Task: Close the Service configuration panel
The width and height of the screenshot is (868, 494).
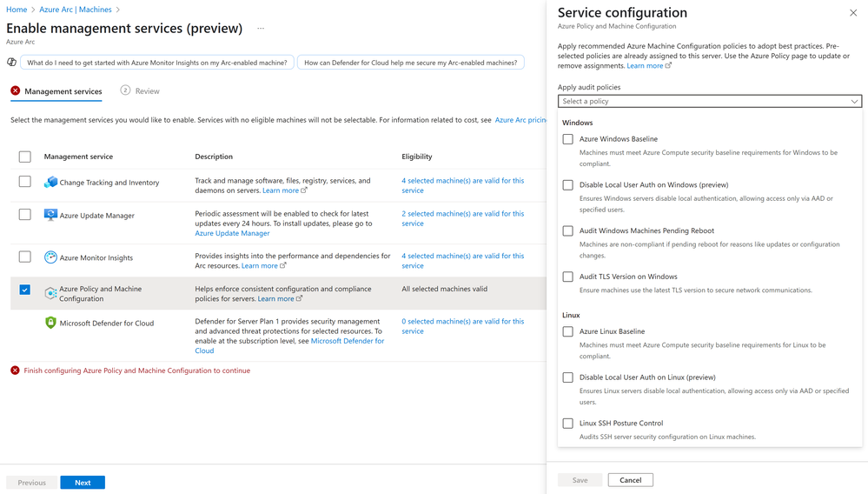Action: [853, 13]
